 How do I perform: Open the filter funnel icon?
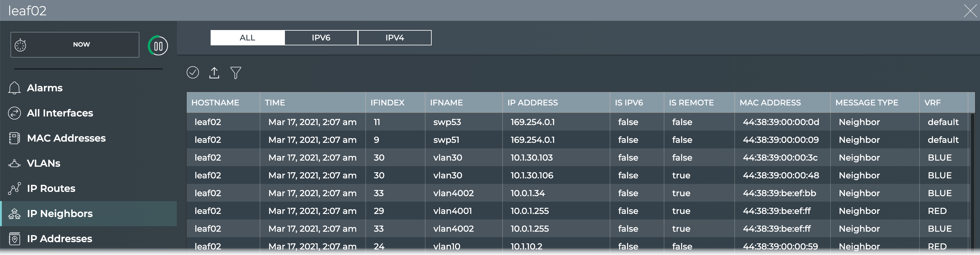(235, 73)
